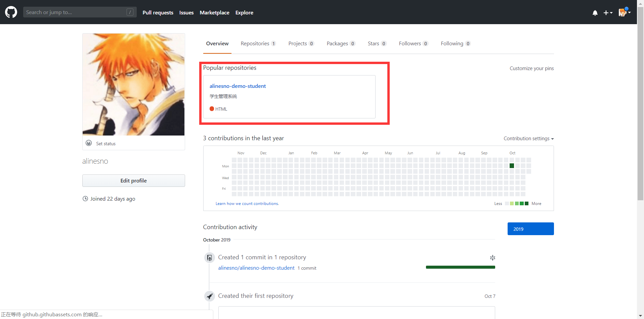Click the Joined 22 days ago text
This screenshot has height=319, width=644.
point(113,199)
